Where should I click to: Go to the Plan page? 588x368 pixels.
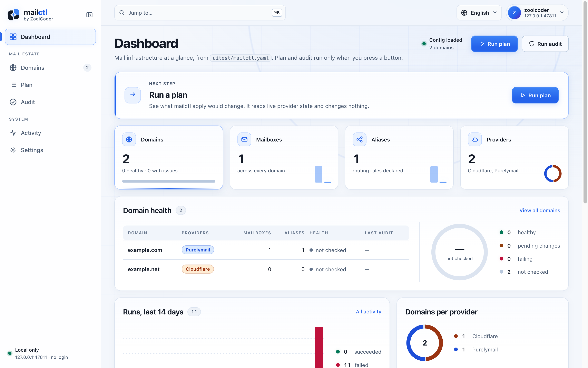[x=50, y=85]
